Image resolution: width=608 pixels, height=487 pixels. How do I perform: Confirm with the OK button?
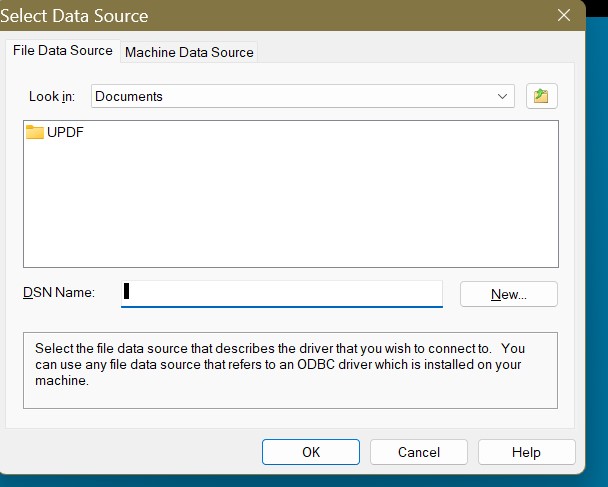click(311, 452)
